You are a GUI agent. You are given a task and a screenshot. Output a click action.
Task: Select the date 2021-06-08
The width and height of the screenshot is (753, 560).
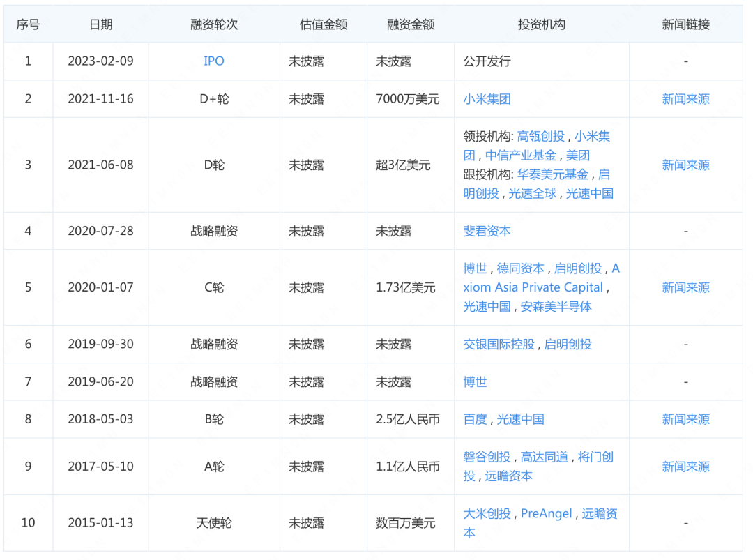pyautogui.click(x=100, y=165)
